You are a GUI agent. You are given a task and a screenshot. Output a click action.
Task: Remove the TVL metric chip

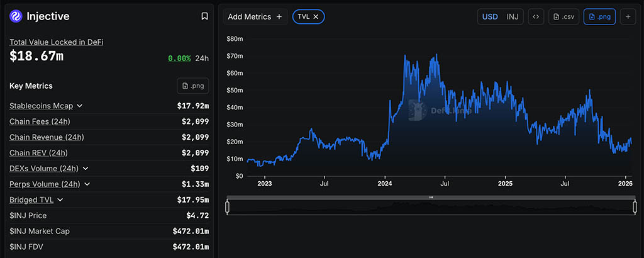coord(316,17)
